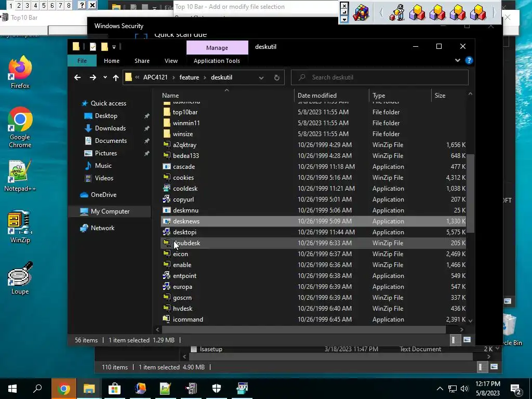The width and height of the screenshot is (532, 399).
Task: Click number 1 button on Top10 bar
Action: [10, 5]
